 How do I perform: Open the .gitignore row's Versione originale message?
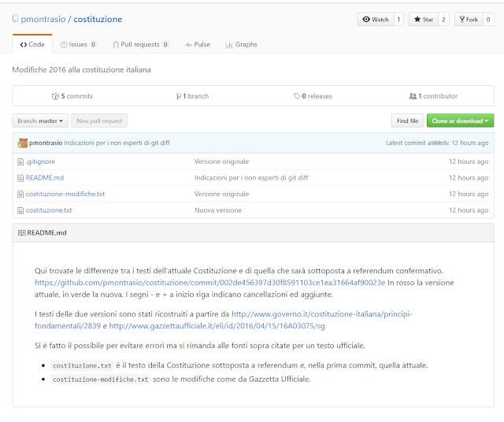[x=221, y=161]
